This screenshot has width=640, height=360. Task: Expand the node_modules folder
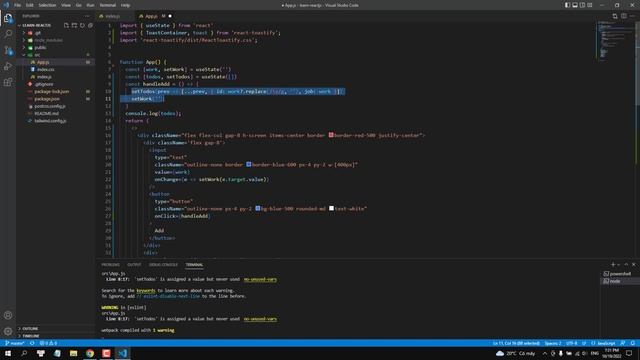pos(48,40)
